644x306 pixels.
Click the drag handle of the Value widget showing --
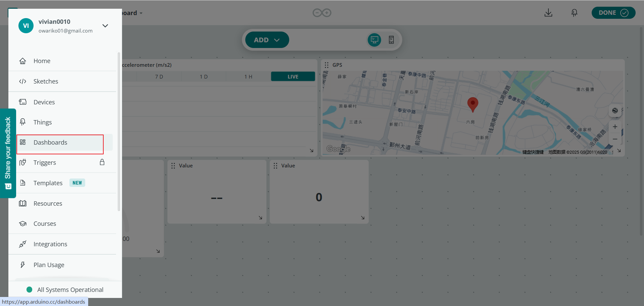pos(173,166)
